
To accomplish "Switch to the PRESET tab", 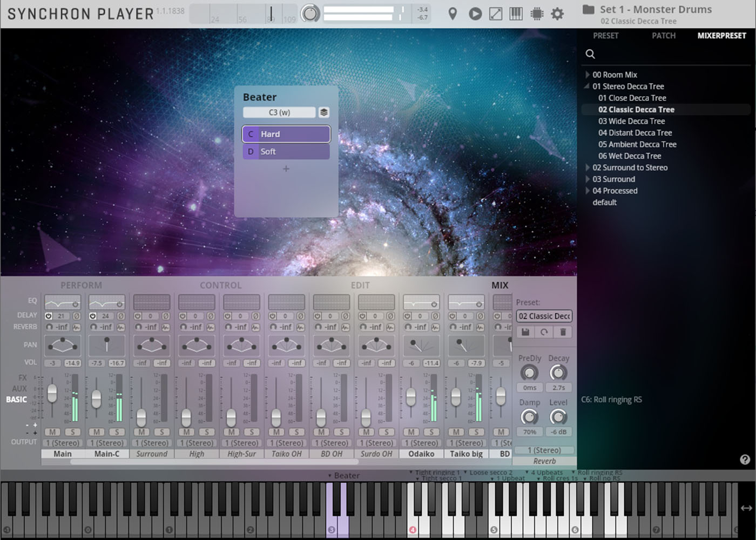I will tap(606, 36).
